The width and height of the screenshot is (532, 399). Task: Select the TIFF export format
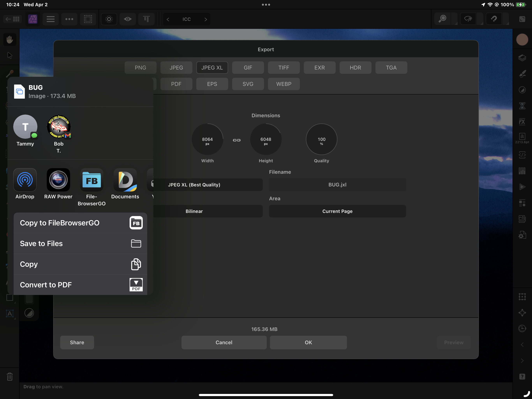tap(284, 68)
